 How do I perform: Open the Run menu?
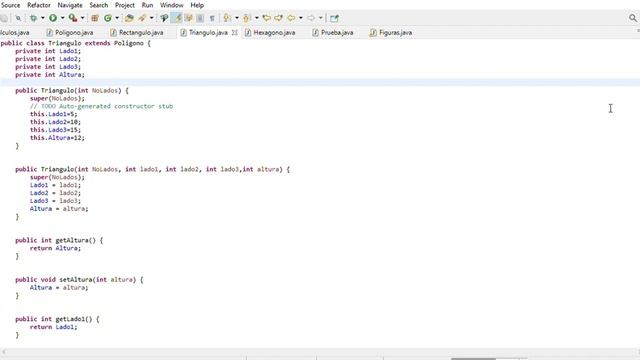click(147, 5)
